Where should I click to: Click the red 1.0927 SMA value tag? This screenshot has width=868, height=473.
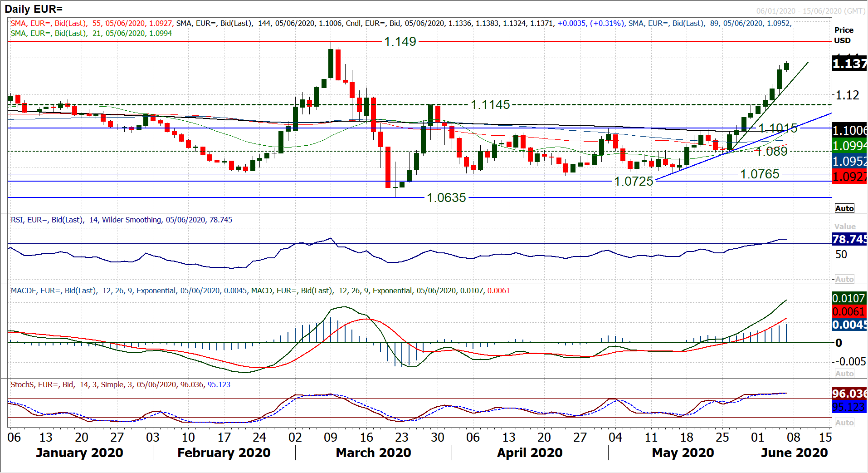849,177
